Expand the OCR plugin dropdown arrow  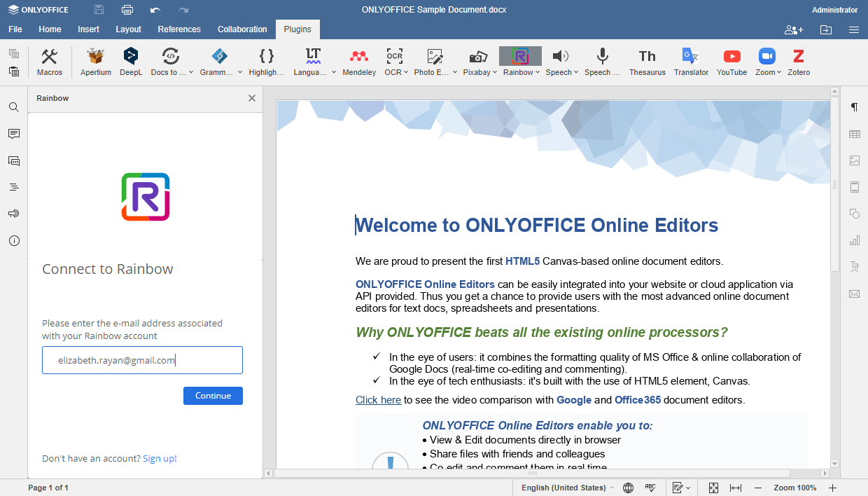[406, 72]
